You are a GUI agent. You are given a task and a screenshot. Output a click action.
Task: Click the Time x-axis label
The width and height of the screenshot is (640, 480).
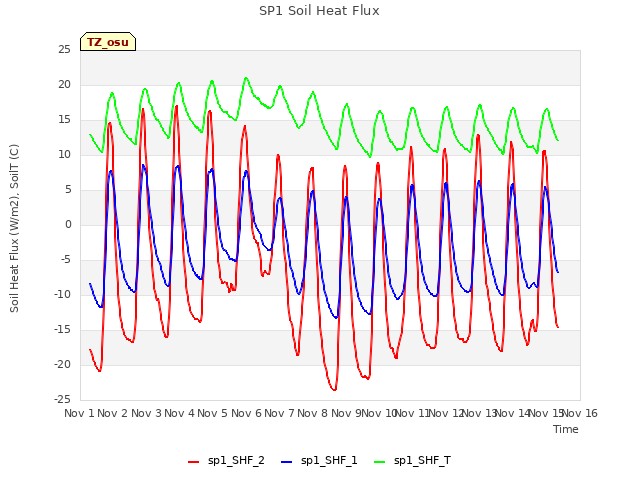(x=566, y=429)
